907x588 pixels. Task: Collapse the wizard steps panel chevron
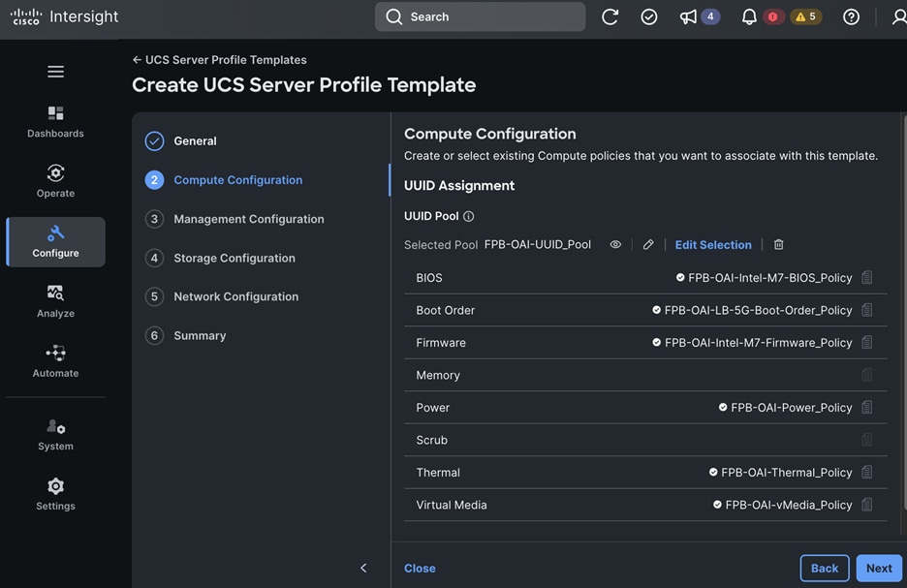[x=363, y=568]
